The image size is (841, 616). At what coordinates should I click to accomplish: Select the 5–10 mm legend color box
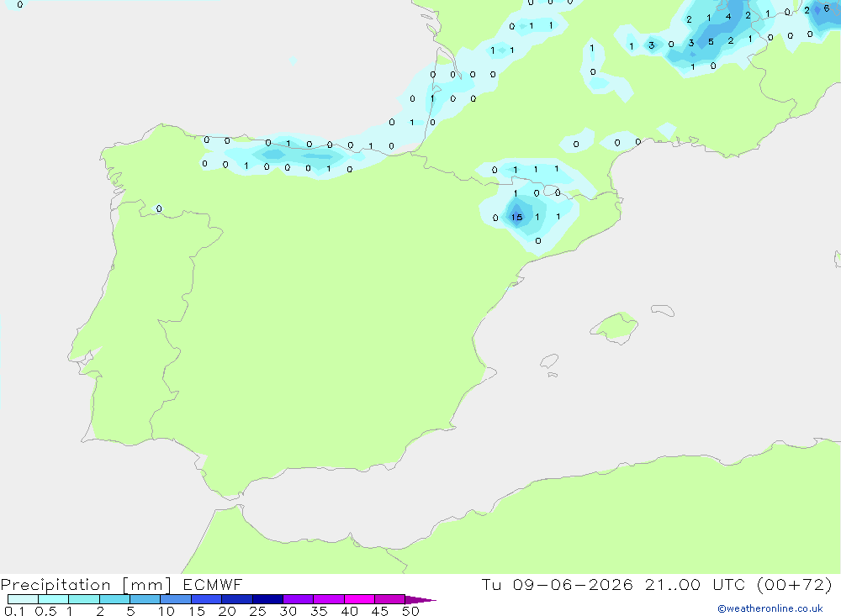point(145,599)
